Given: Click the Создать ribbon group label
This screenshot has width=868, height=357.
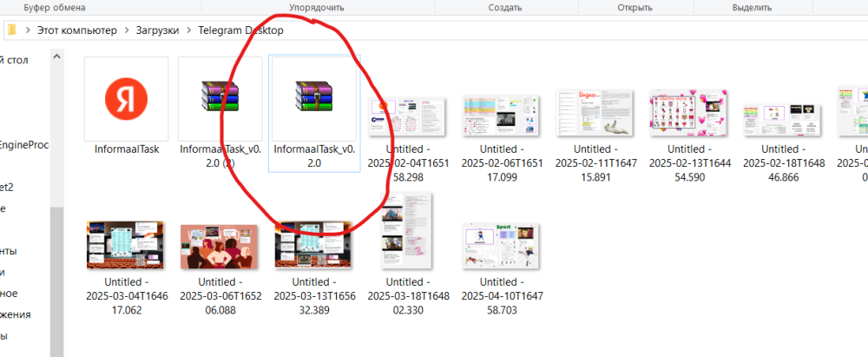Looking at the screenshot, I should pos(505,8).
